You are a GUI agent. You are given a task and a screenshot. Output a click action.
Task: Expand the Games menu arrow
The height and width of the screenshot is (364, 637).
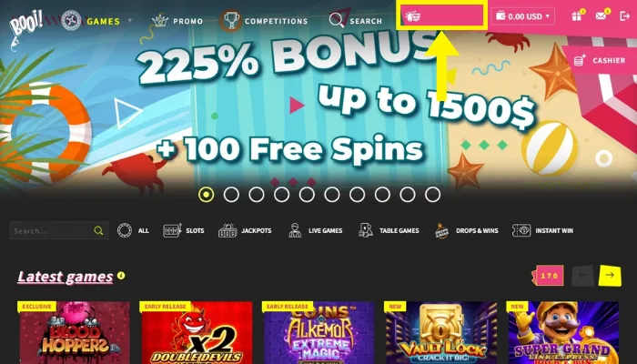click(x=130, y=20)
